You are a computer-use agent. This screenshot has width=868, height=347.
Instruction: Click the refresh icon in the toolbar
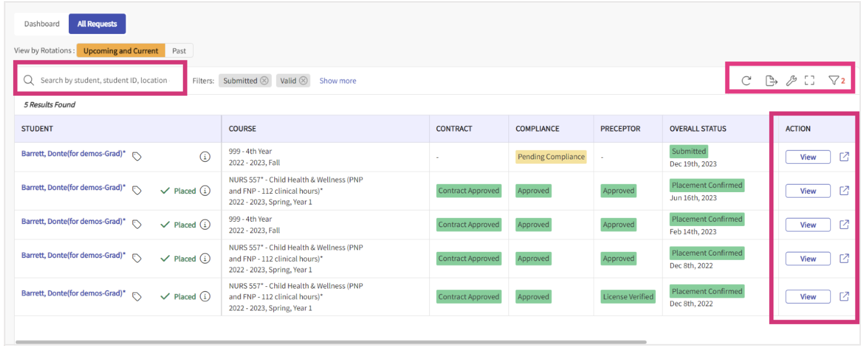coord(746,81)
